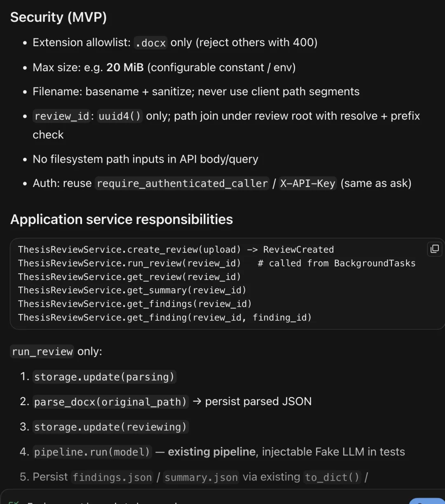Click the X-API-Key code chip

[x=308, y=183]
